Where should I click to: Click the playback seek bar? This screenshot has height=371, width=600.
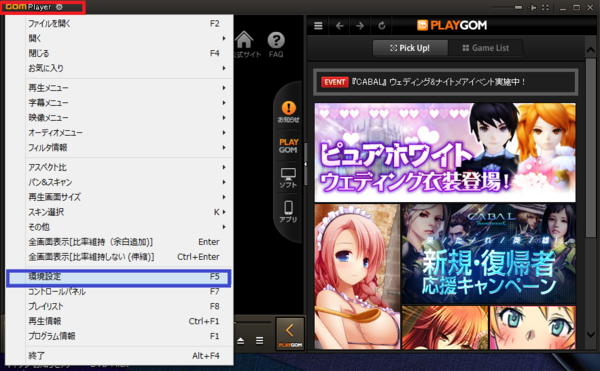tap(253, 322)
